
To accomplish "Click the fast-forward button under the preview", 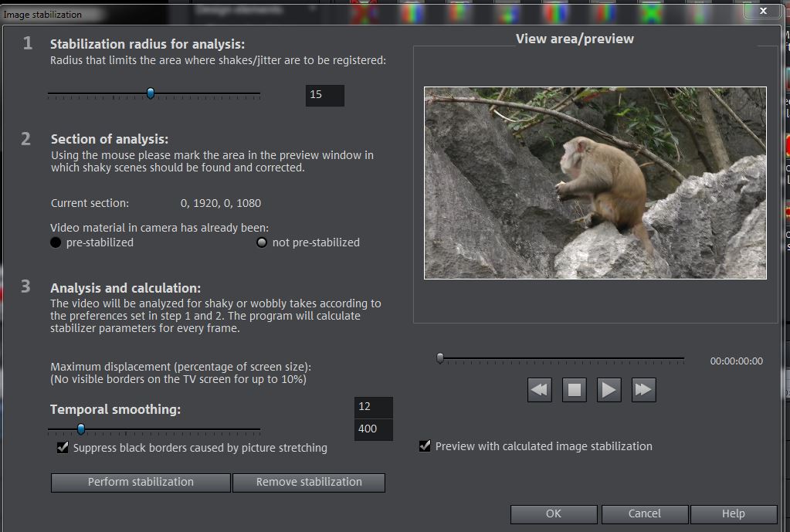I will (x=643, y=390).
